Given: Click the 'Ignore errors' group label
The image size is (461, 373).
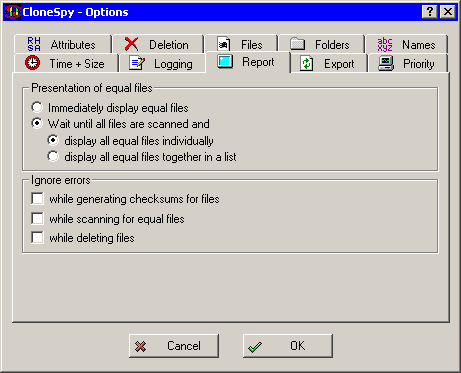Looking at the screenshot, I should coord(61,180).
